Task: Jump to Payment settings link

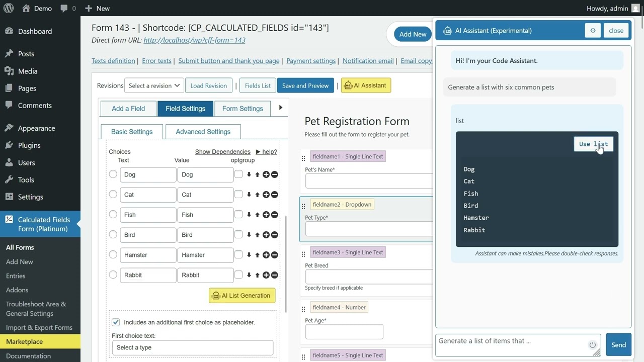Action: coord(311,61)
